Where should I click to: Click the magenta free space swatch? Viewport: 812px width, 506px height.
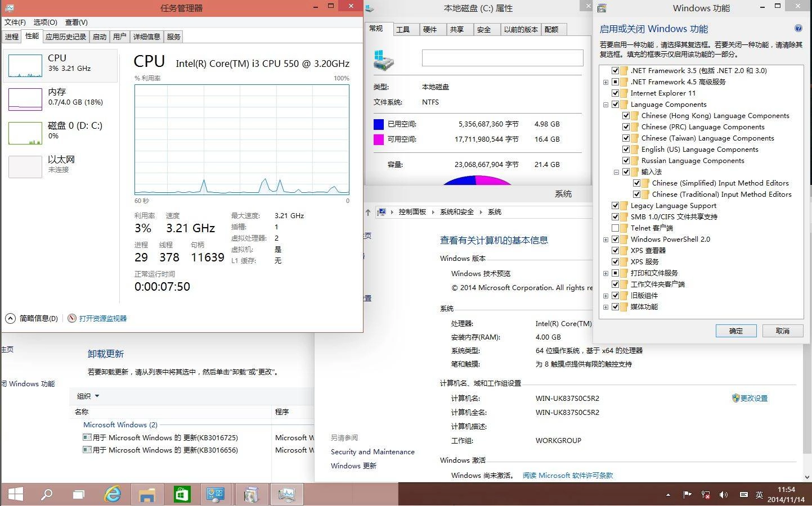click(x=379, y=139)
